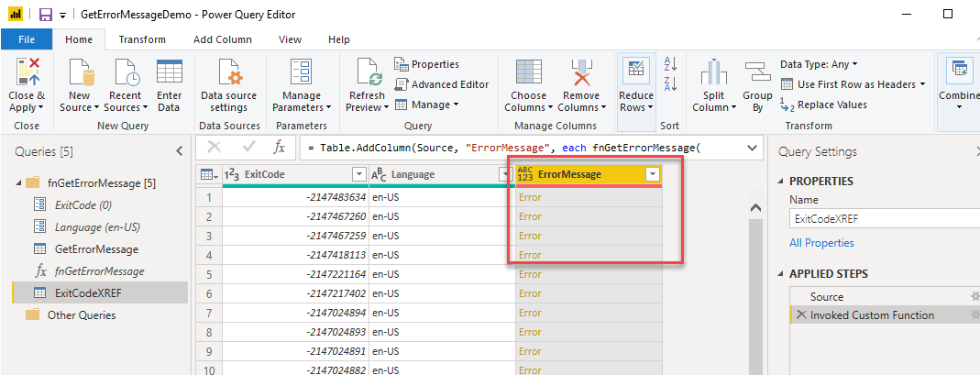Select Error cell in row 7
The width and height of the screenshot is (980, 375).
(x=589, y=313)
